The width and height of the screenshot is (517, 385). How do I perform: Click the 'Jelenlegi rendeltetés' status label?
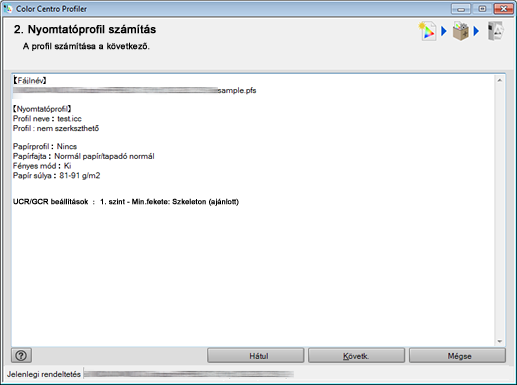[x=44, y=374]
